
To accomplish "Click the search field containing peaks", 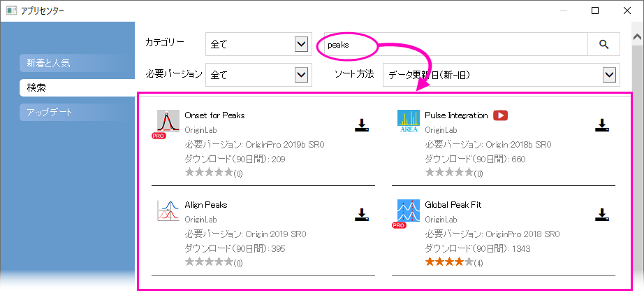I will [456, 45].
